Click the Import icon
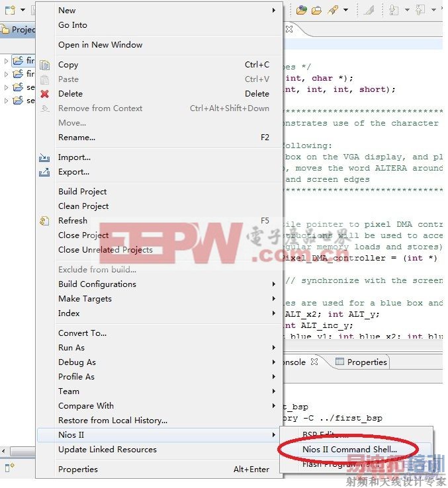Screen dimensions: 448x488 [44, 157]
